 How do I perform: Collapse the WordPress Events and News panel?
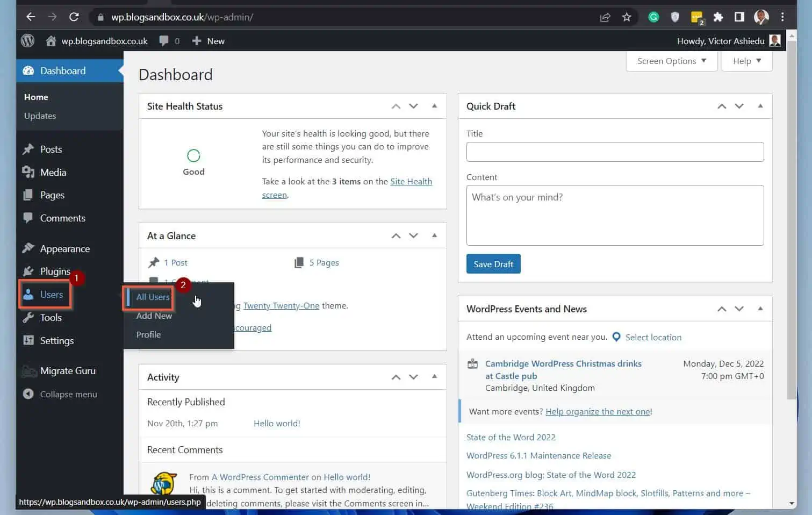pyautogui.click(x=760, y=309)
